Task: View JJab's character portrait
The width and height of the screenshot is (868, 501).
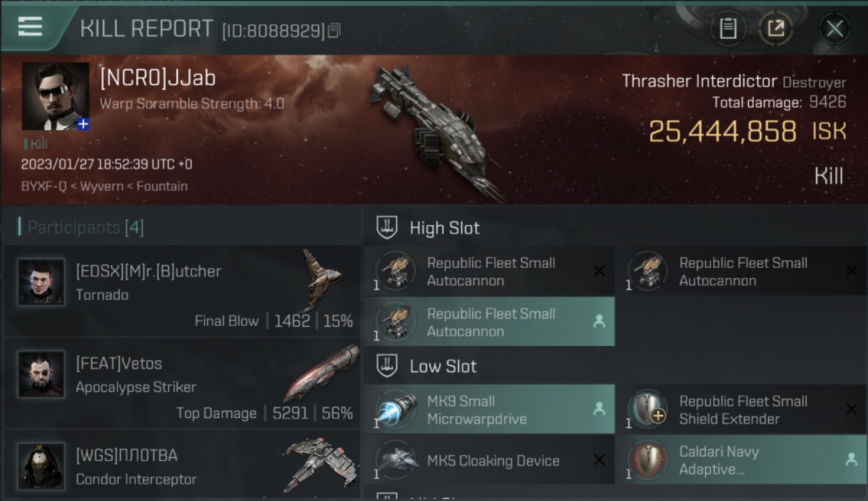Action: [55, 96]
